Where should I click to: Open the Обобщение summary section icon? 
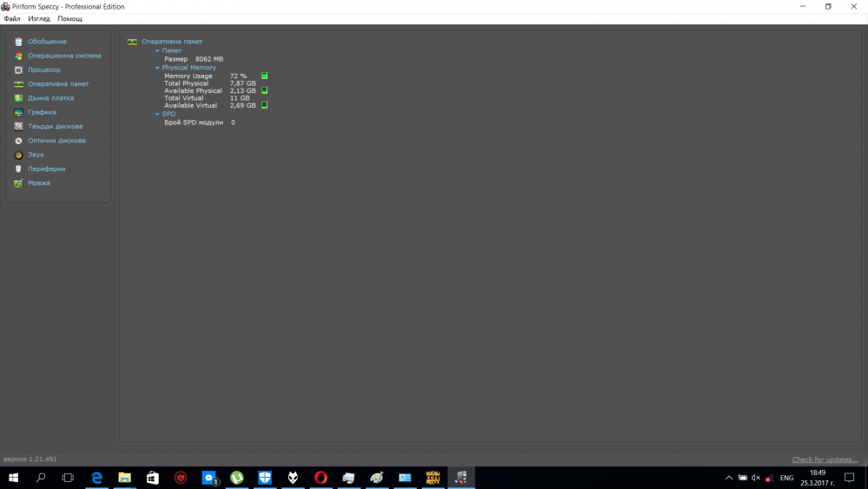(x=18, y=42)
